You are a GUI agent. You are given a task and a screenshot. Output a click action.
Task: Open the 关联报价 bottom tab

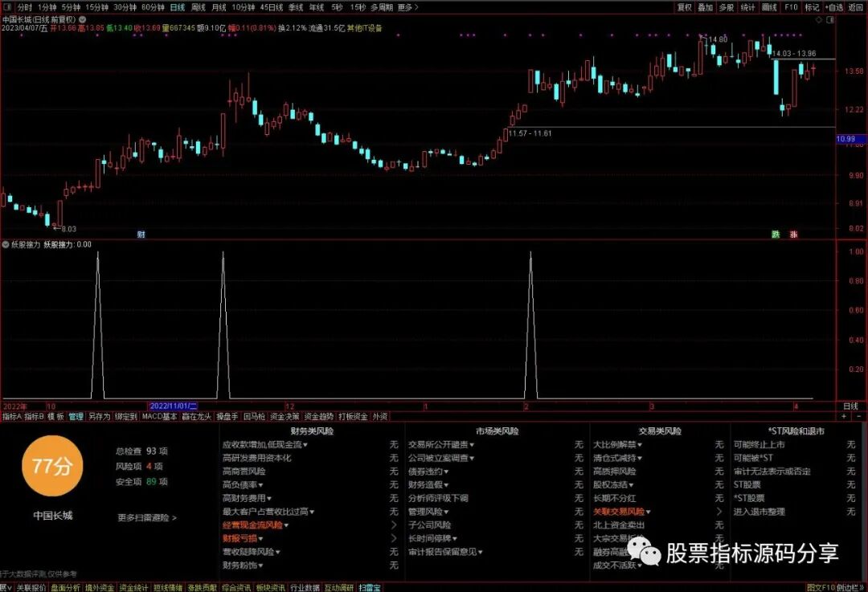click(x=31, y=587)
